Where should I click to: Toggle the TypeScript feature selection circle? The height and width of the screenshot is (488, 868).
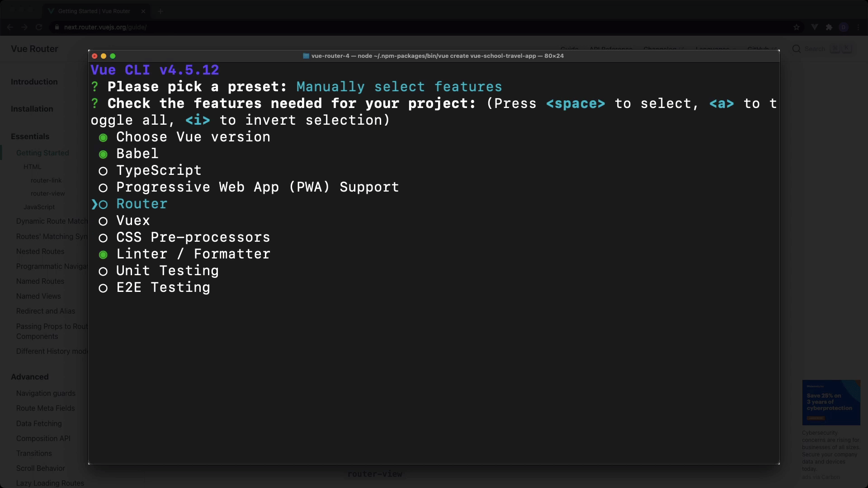[x=103, y=171]
